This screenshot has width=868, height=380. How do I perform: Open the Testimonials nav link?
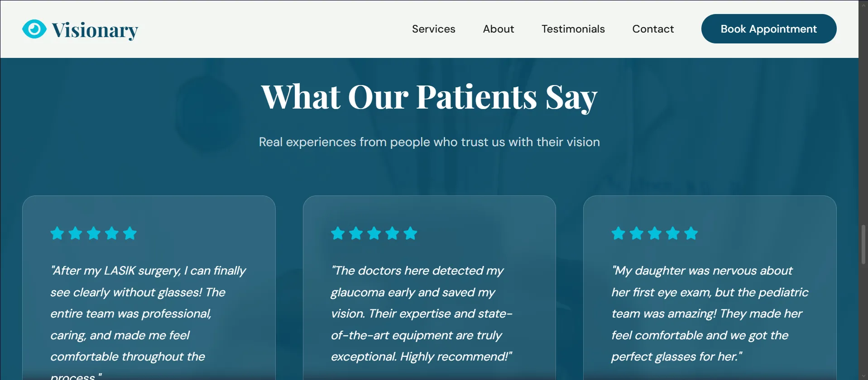point(573,29)
